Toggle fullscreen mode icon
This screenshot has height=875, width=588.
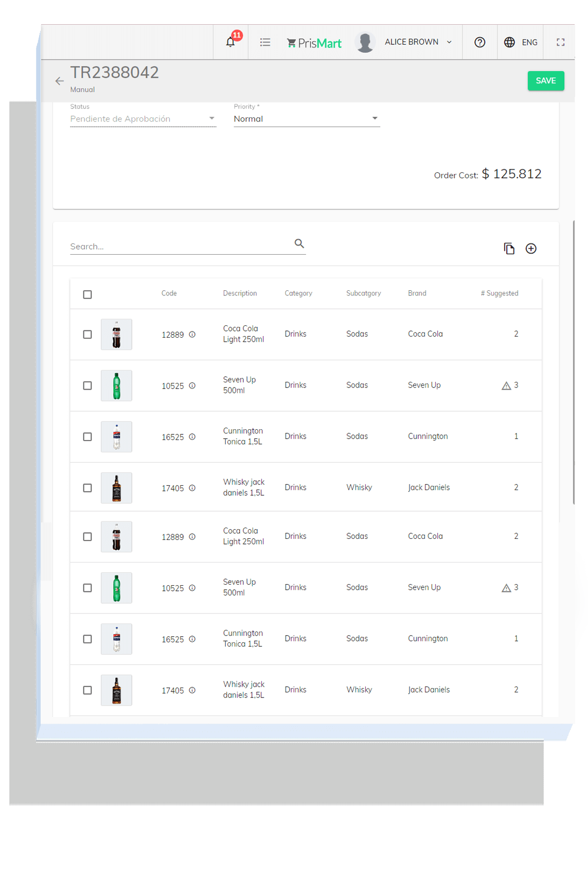tap(560, 42)
